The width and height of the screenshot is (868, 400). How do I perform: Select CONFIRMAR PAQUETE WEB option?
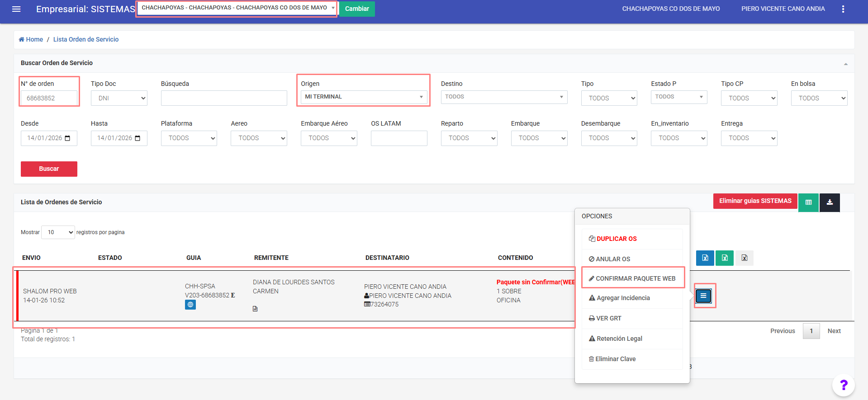(632, 278)
